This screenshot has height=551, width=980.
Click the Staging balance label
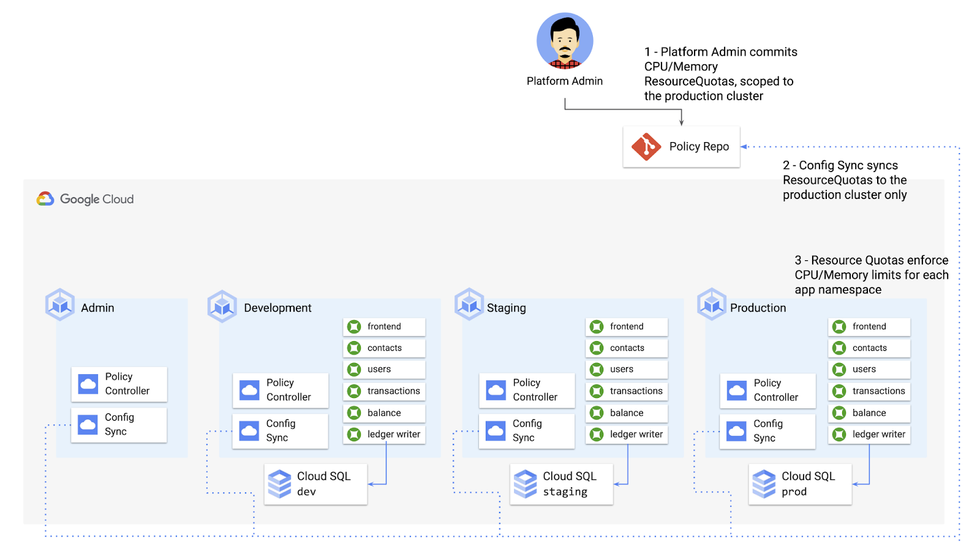[x=627, y=413]
